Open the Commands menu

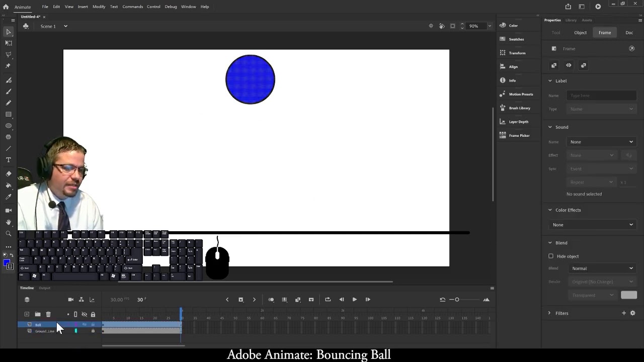[x=132, y=7]
